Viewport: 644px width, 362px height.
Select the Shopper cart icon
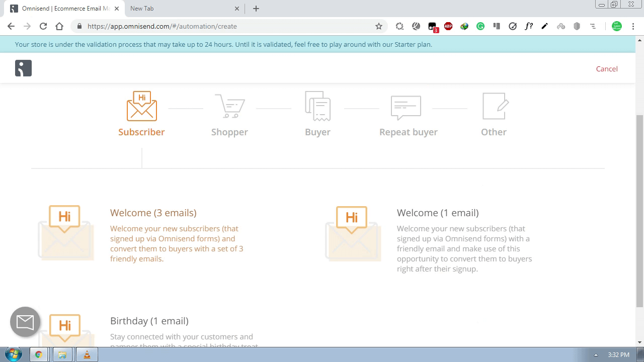pos(230,106)
